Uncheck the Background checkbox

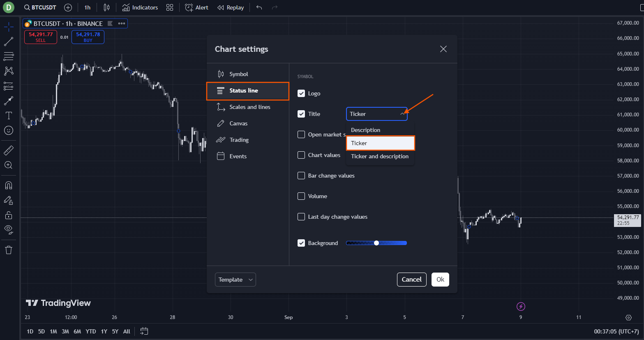tap(301, 243)
